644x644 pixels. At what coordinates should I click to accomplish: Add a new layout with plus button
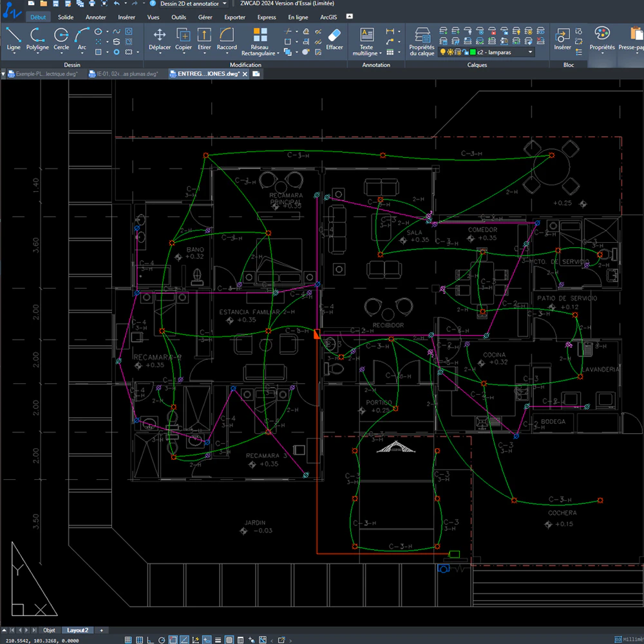tap(102, 630)
